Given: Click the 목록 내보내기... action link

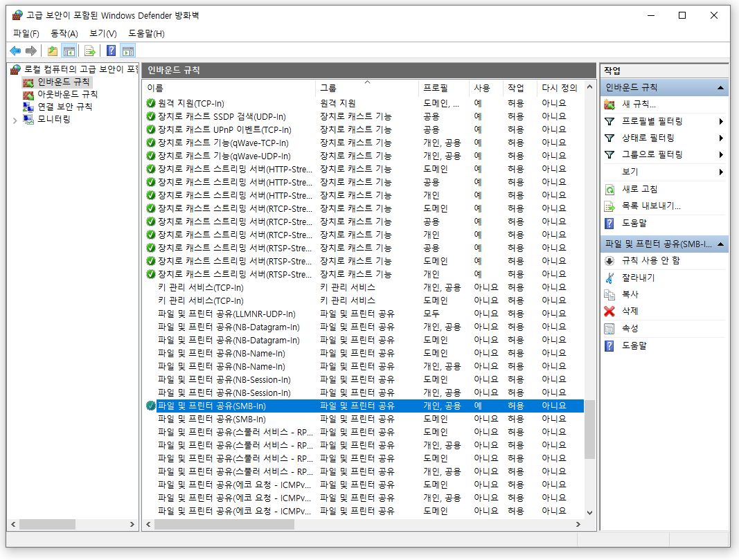Looking at the screenshot, I should [651, 206].
